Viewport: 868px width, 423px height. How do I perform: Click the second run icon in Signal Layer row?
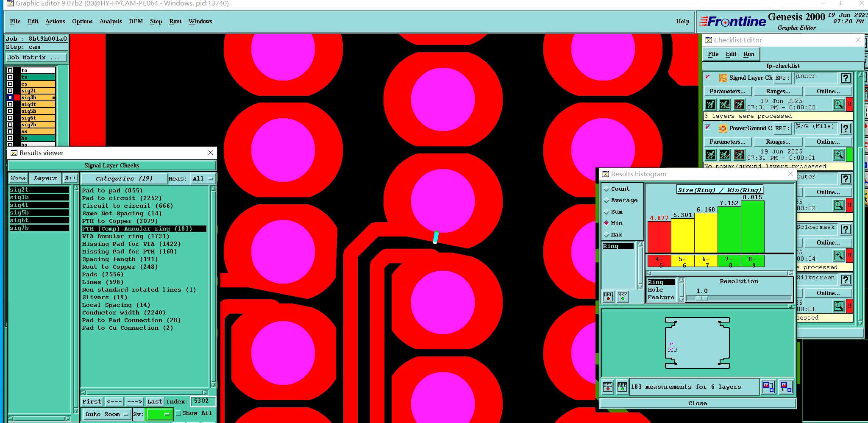pyautogui.click(x=725, y=104)
